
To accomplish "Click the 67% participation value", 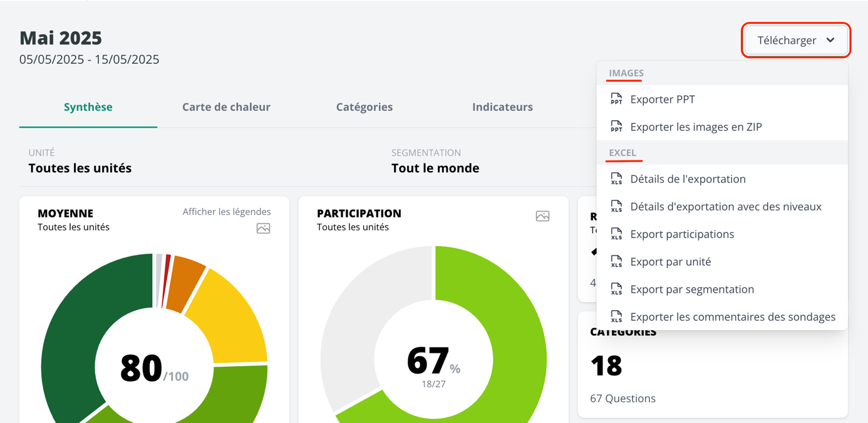I will click(433, 361).
